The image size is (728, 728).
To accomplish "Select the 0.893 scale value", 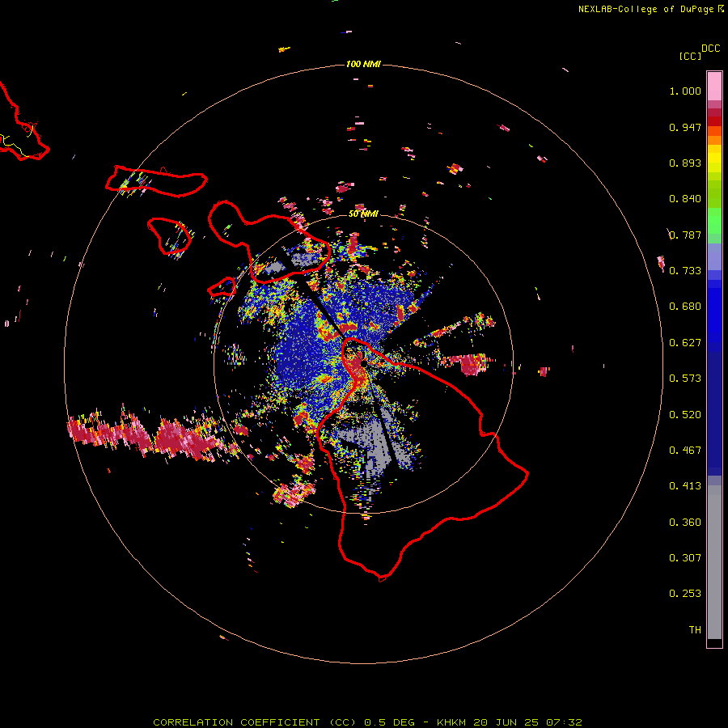I will tap(685, 163).
